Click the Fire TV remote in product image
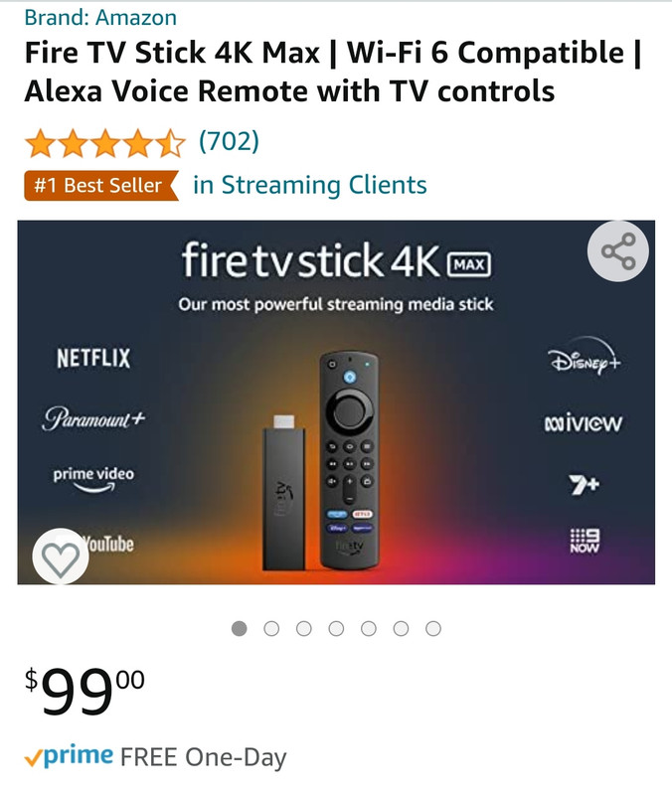 click(x=350, y=459)
